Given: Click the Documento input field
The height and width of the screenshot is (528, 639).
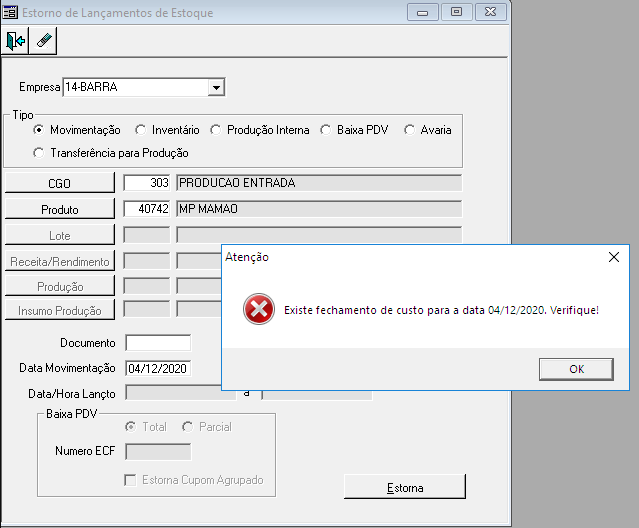Looking at the screenshot, I should (158, 343).
